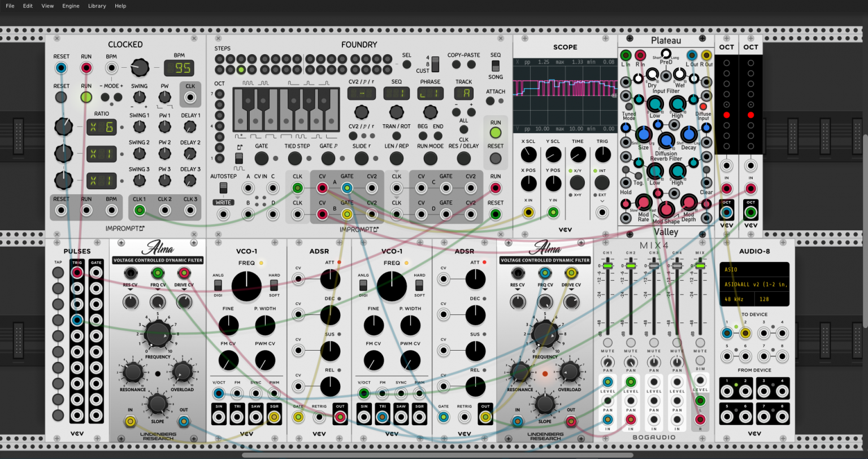Toggle the green RUN button on Clocked
The width and height of the screenshot is (868, 459).
tap(86, 97)
